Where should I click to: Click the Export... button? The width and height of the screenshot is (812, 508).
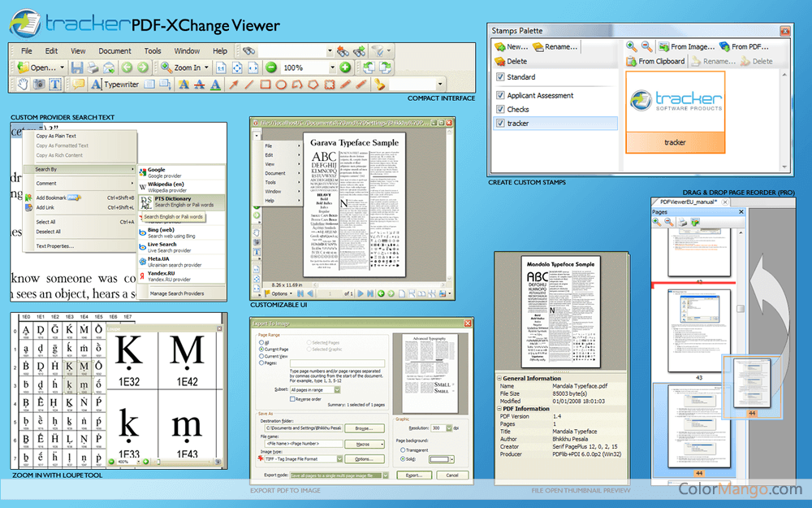click(414, 475)
